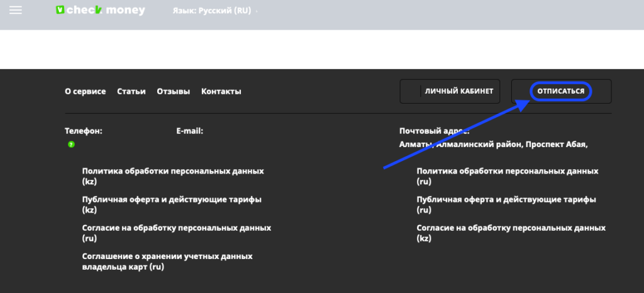Image resolution: width=644 pixels, height=293 pixels.
Task: Open Публичная оферта и действующие тарифы (kz)
Action: coord(171,204)
